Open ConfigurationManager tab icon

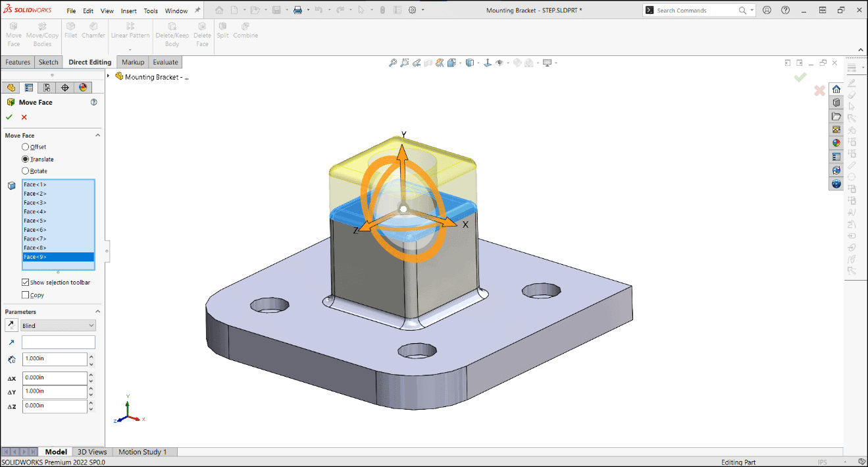[47, 88]
